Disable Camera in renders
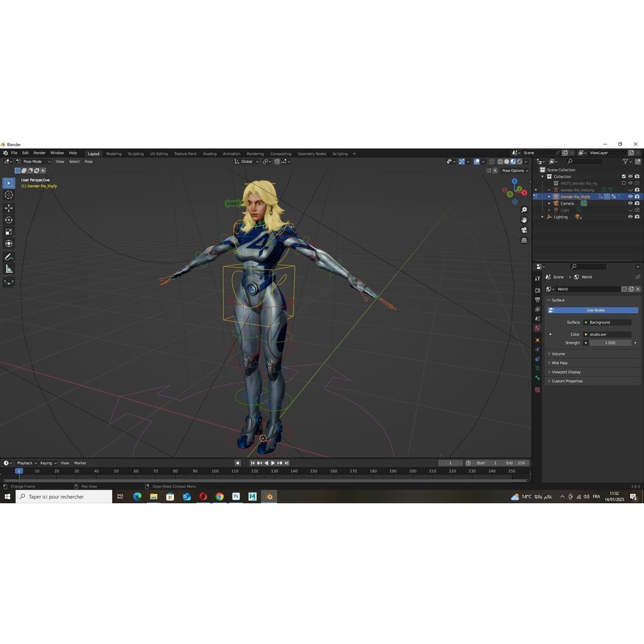This screenshot has width=644, height=644. pyautogui.click(x=637, y=203)
